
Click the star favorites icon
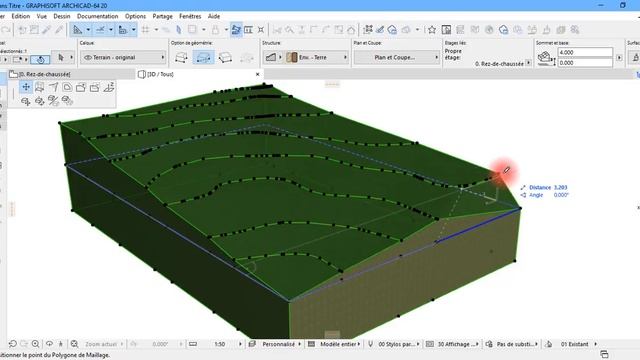(x=432, y=30)
